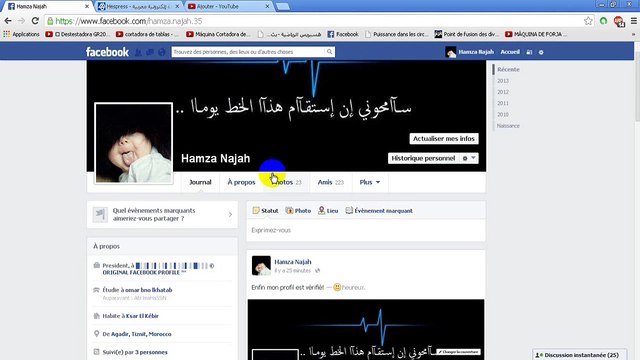
Task: Open friend requests icon in Facebook header
Action: 138,52
